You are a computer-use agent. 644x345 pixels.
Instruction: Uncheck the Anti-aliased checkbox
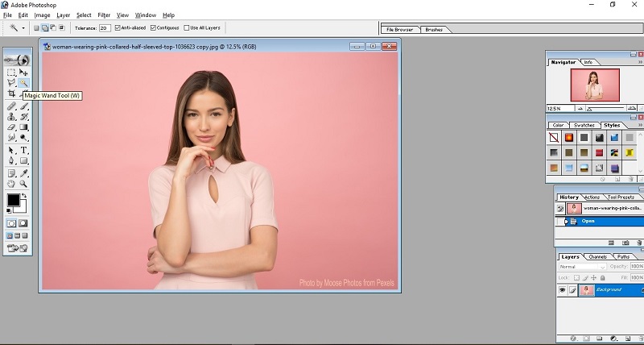coord(118,27)
